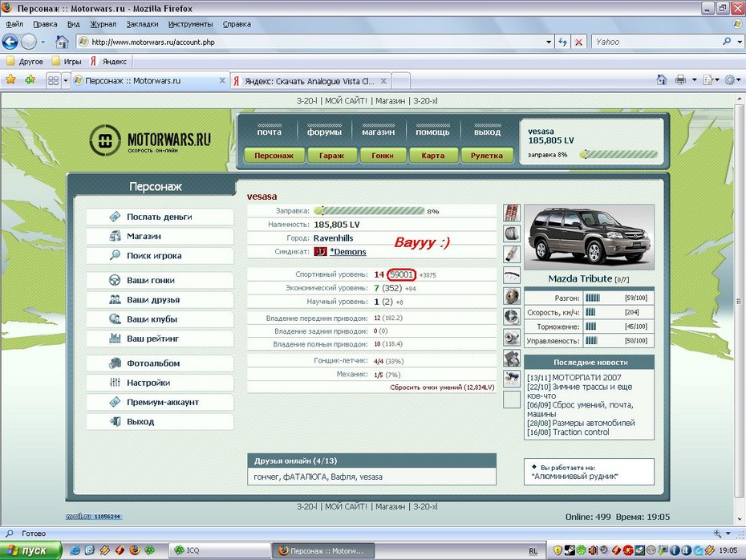Open the exhaust pipe part slot
746x560 pixels.
(512, 254)
